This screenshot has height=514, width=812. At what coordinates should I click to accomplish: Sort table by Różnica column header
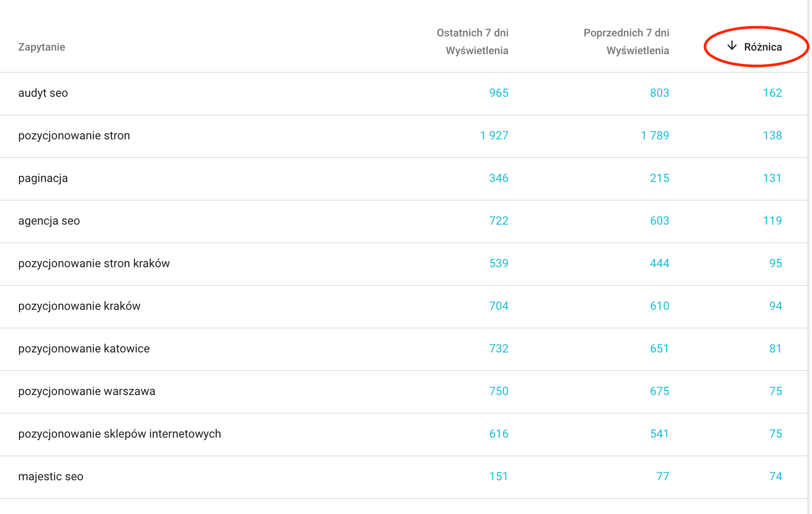tap(763, 47)
